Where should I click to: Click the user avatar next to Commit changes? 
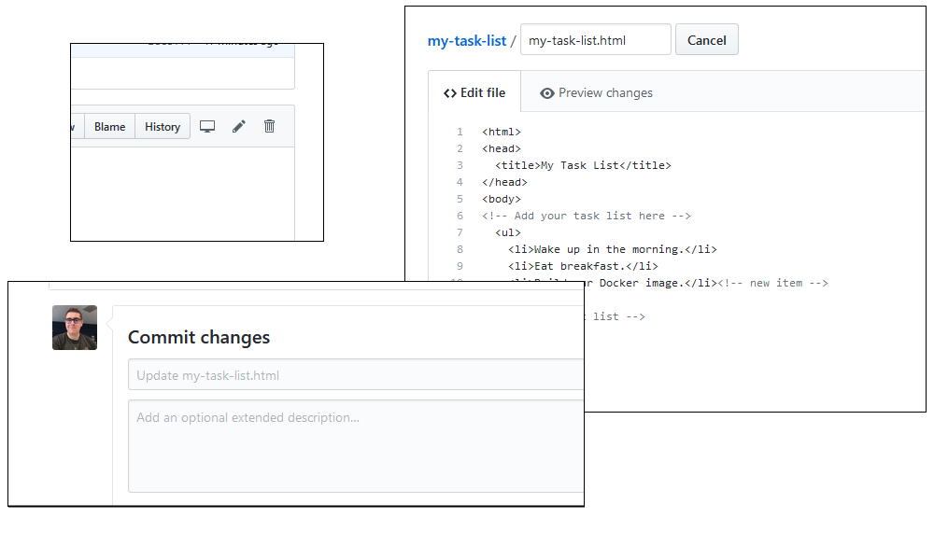[x=75, y=327]
